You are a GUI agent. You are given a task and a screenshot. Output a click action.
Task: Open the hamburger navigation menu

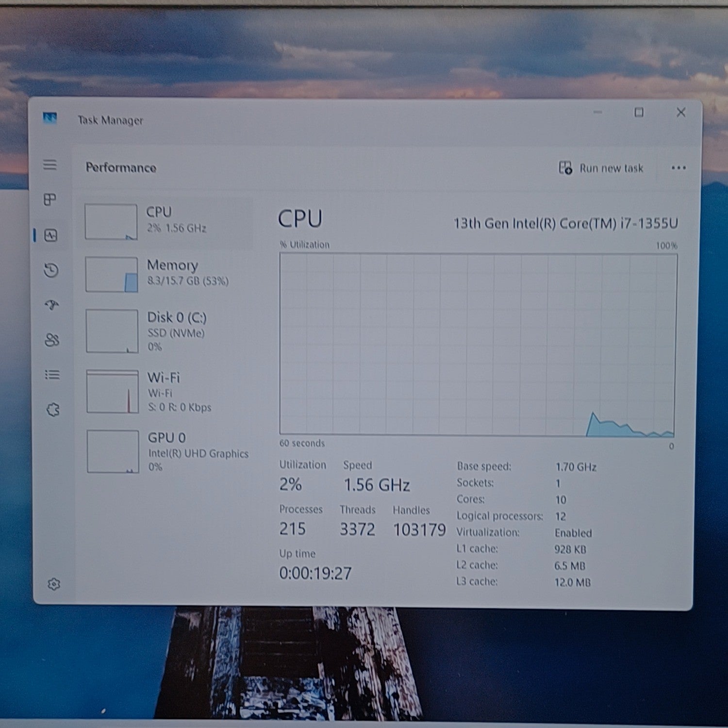pyautogui.click(x=50, y=165)
